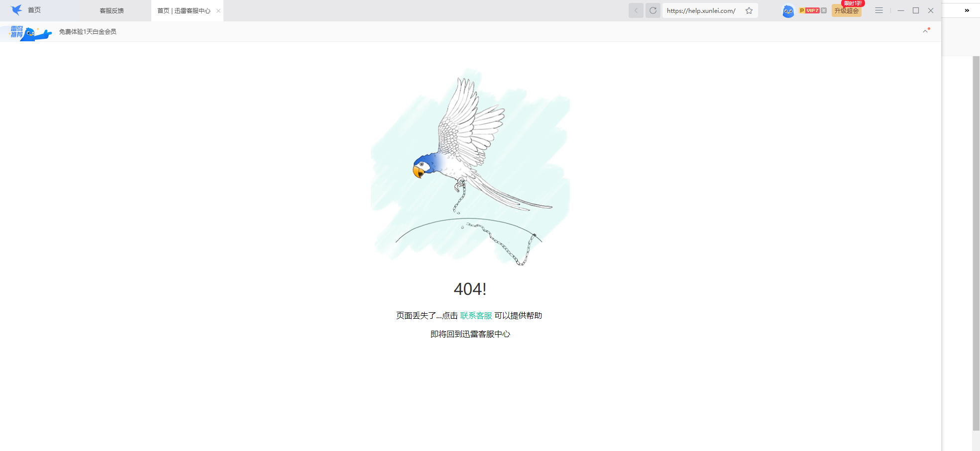Viewport: 980px width, 451px height.
Task: Click the VIP7 membership badge
Action: 811,9
